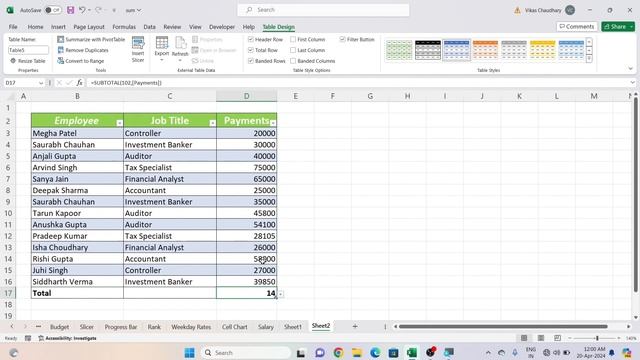640x360 pixels.
Task: Click the Insert Function fx icon
Action: 80,82
